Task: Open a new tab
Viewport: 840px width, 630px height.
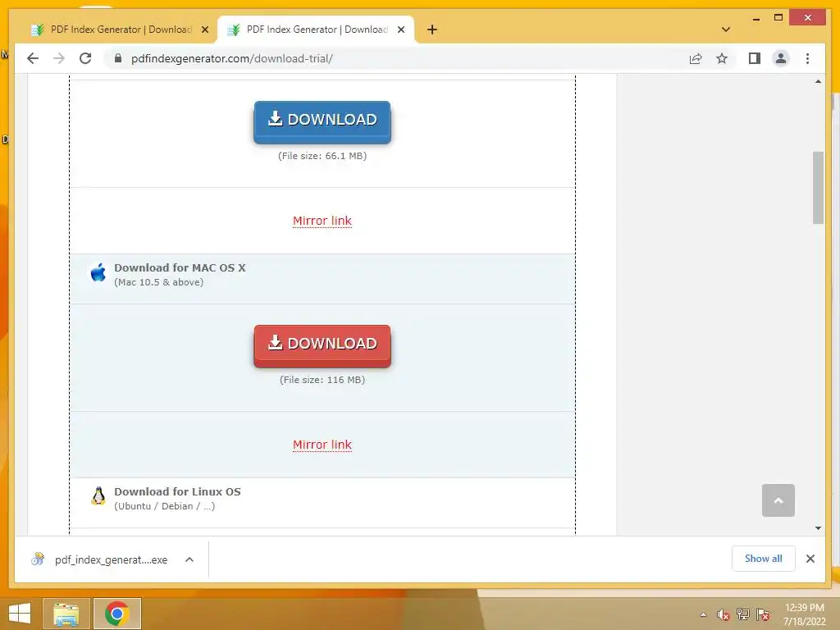Action: (432, 30)
